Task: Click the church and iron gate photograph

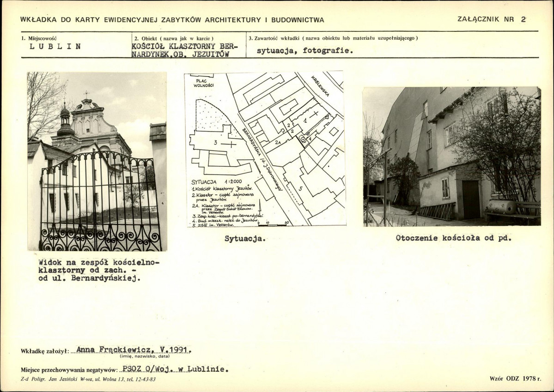Action: point(97,161)
